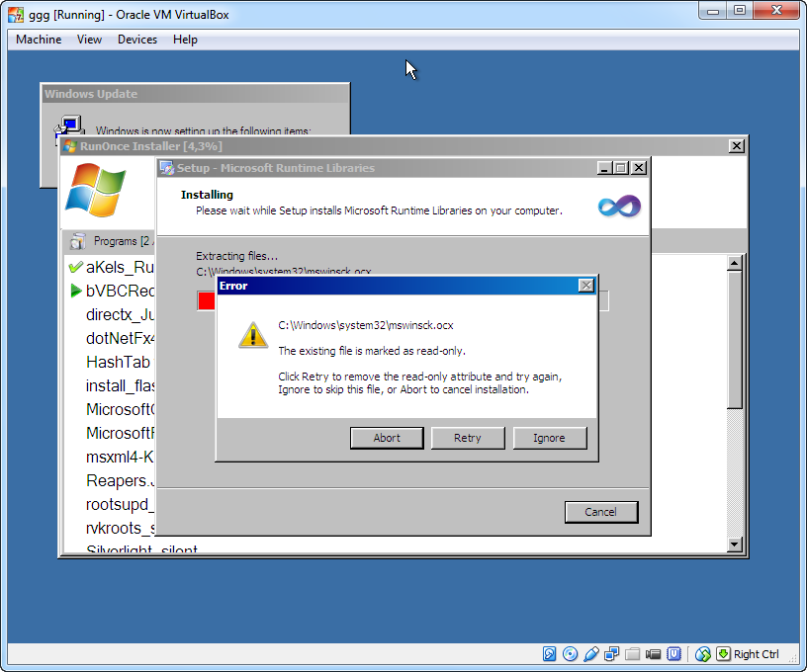This screenshot has height=672, width=807.
Task: Click the VirtualBox app icon in title bar
Action: coord(16,15)
